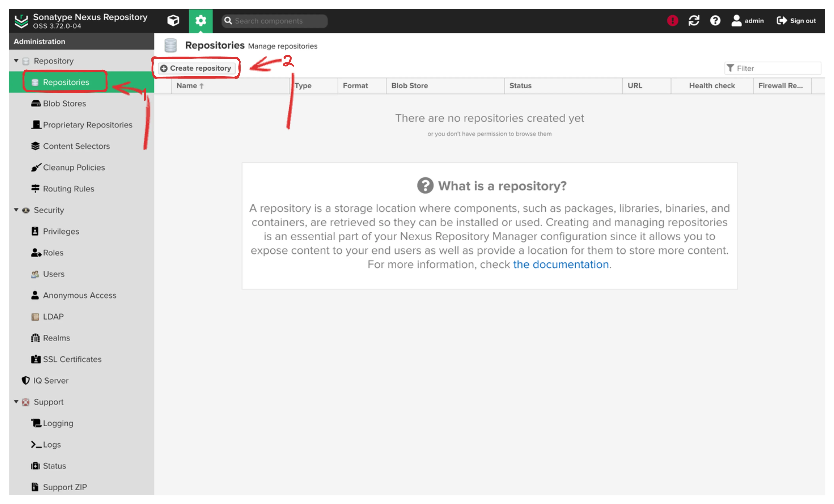Image resolution: width=834 pixels, height=504 pixels.
Task: Collapse the Repository tree section
Action: (x=16, y=61)
